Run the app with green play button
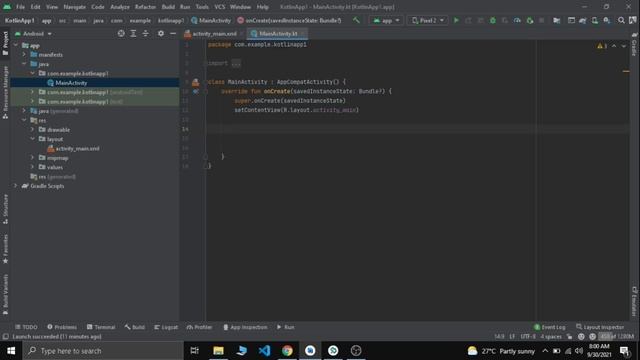 coord(456,20)
